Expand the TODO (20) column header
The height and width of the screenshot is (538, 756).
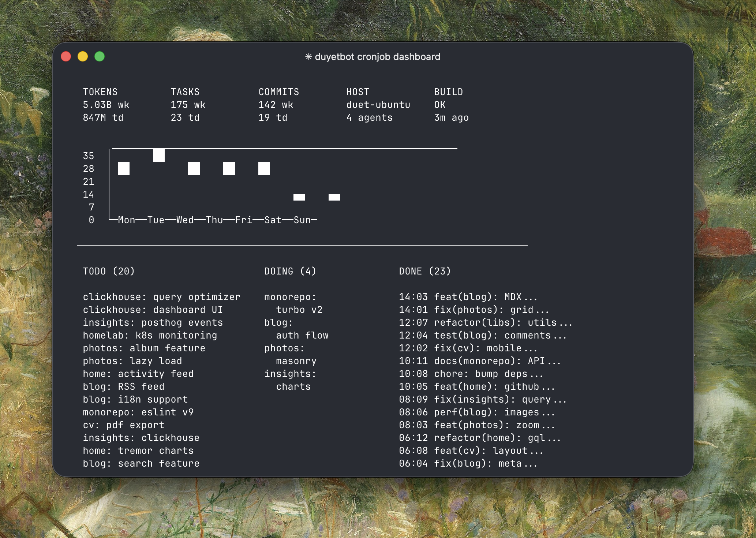[108, 271]
